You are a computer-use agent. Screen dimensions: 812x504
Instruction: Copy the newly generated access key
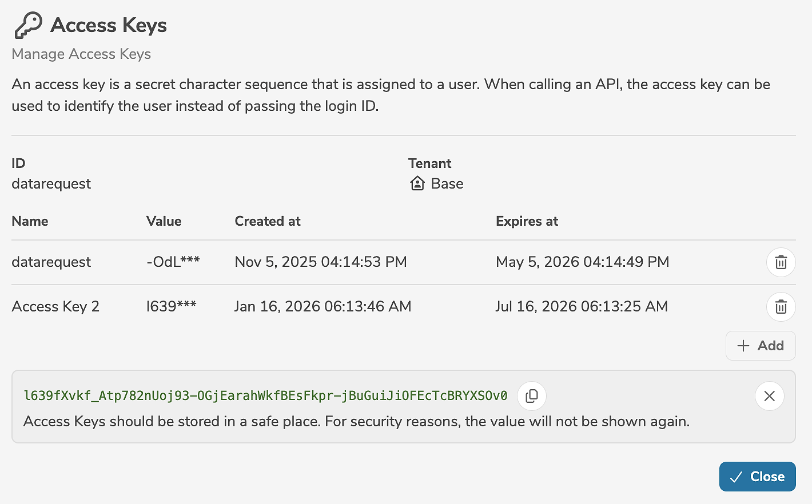(x=531, y=396)
